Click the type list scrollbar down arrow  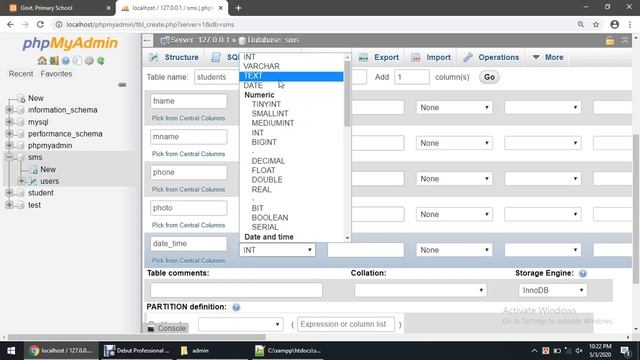click(347, 238)
